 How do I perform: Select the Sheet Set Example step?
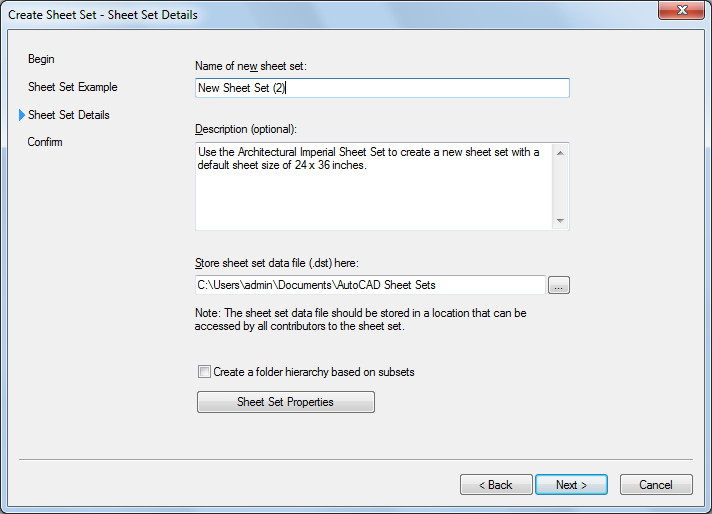pyautogui.click(x=72, y=87)
